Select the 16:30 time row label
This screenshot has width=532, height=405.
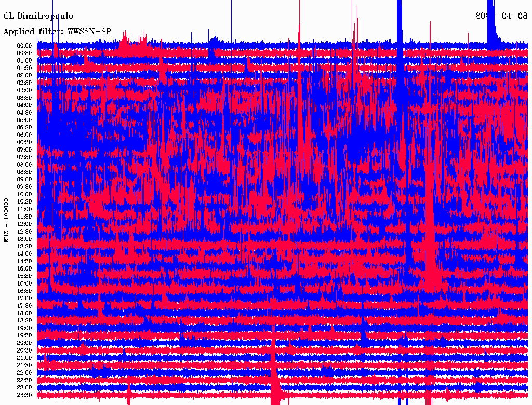tap(24, 291)
